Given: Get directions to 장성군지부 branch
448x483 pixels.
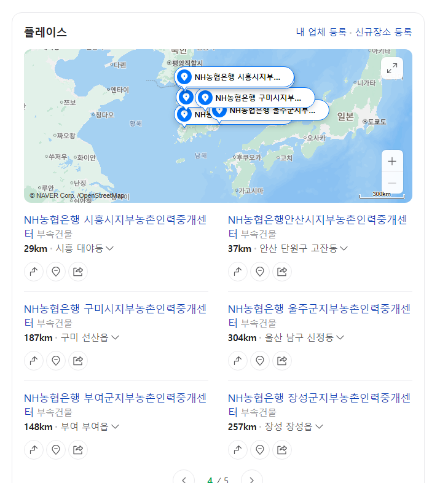Looking at the screenshot, I should click(x=238, y=450).
